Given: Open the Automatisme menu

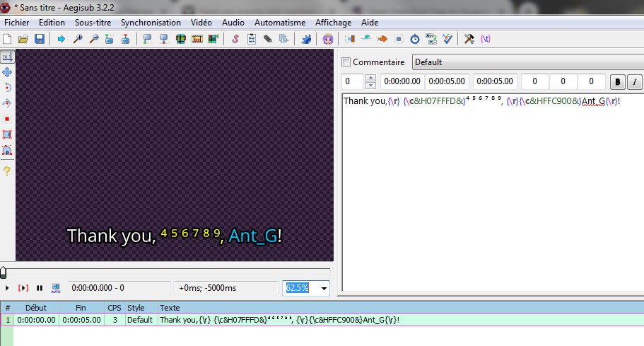Looking at the screenshot, I should point(280,23).
